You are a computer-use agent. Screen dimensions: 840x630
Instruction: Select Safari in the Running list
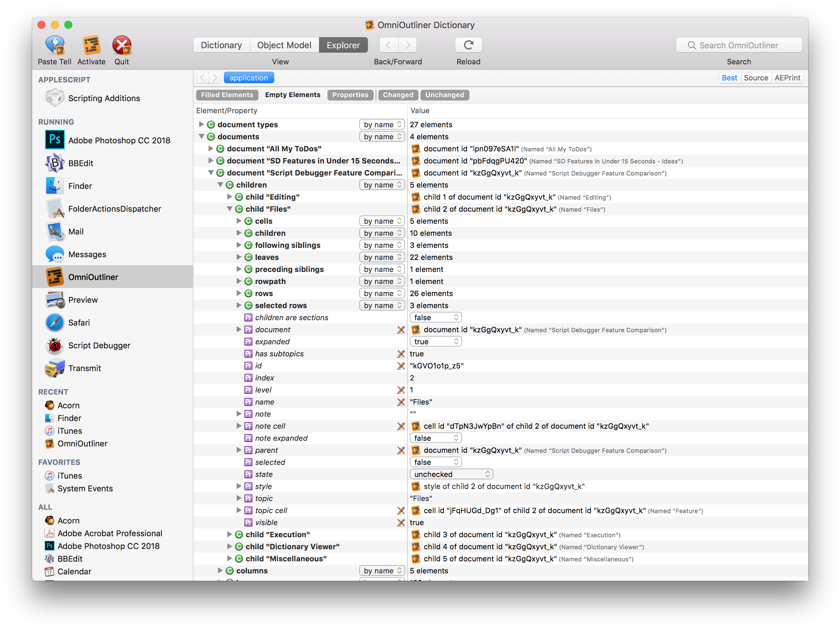pyautogui.click(x=79, y=322)
